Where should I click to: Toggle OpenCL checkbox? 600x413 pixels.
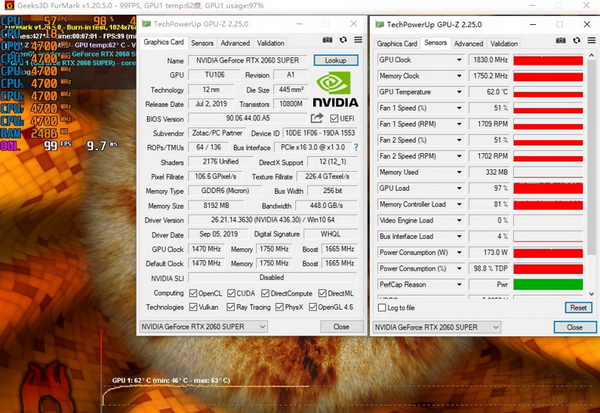[x=193, y=293]
